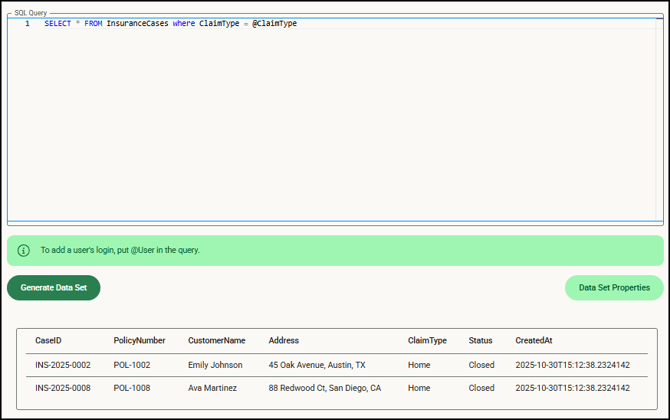The height and width of the screenshot is (420, 670).
Task: Open Data Set Properties
Action: (613, 288)
